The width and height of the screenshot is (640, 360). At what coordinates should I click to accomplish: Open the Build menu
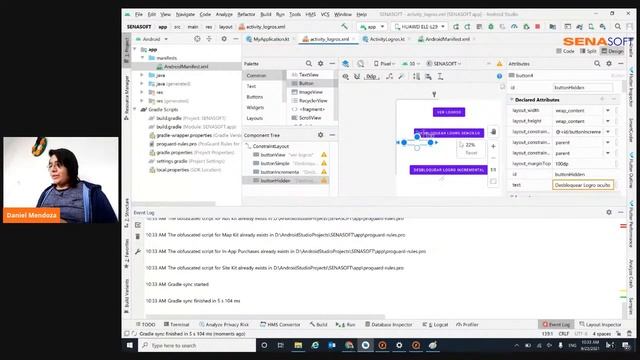click(x=266, y=14)
